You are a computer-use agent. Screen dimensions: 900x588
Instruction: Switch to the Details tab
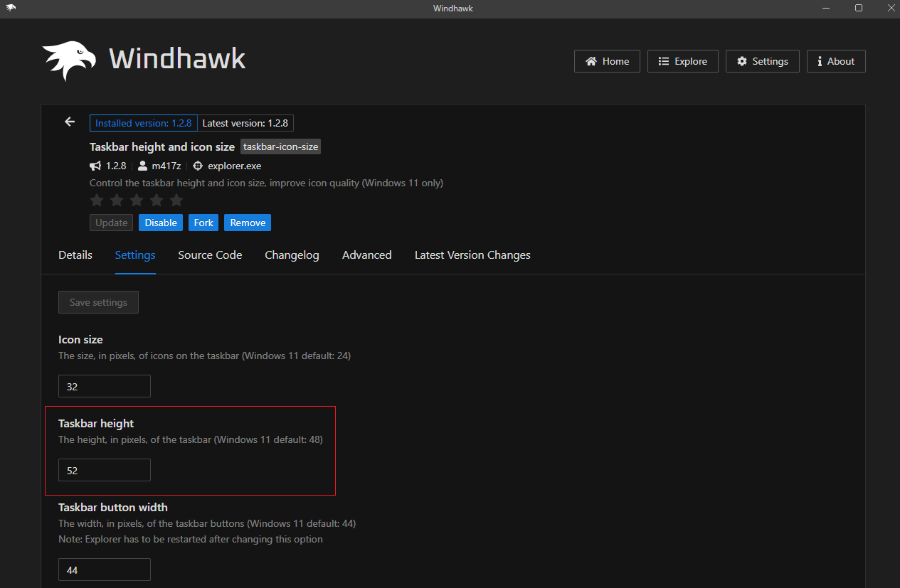click(75, 255)
